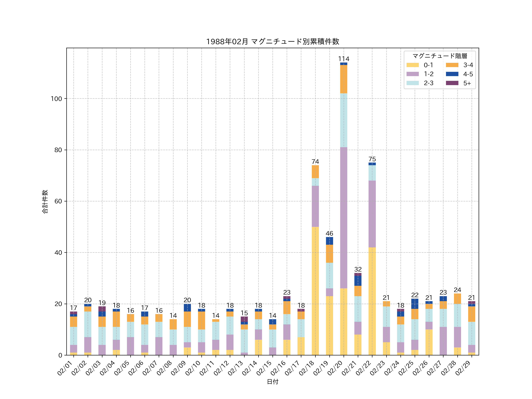
Task: Click the y-axis label 合計件数
Action: click(x=45, y=202)
